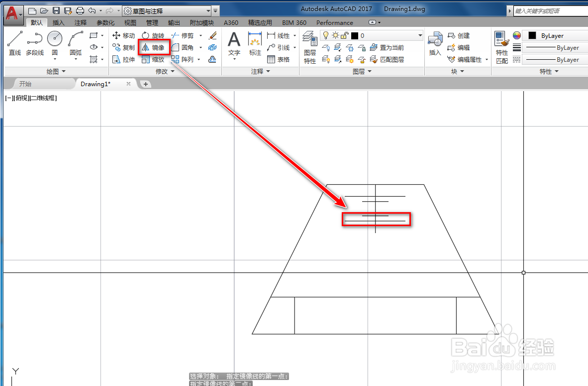Open the 图层特性 (Layer Properties) manager
The image size is (588, 386).
tap(310, 47)
